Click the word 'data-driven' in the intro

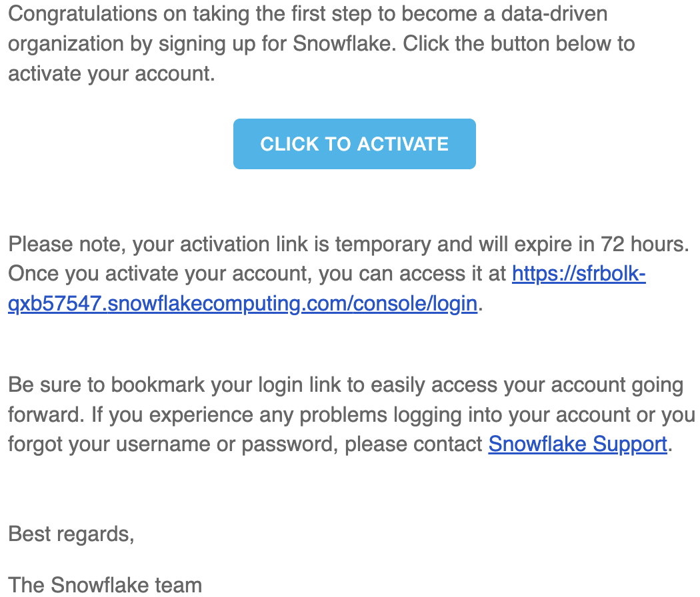pos(554,14)
